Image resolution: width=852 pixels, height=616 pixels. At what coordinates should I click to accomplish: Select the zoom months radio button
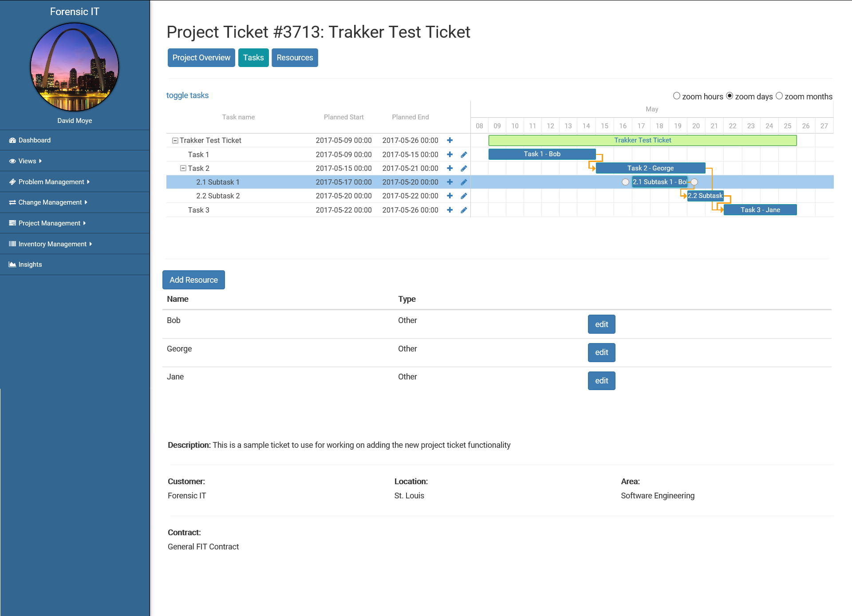point(779,96)
